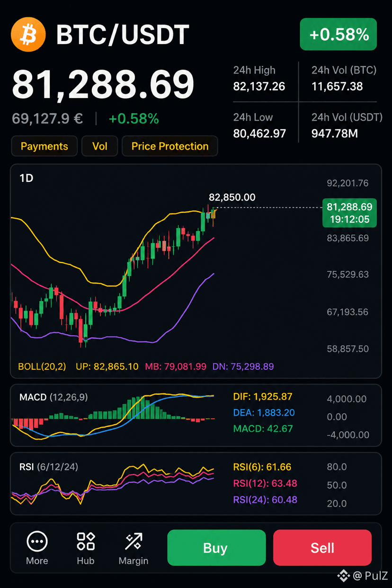
Task: Open RSI (6/12/24) indicator settings
Action: pyautogui.click(x=49, y=467)
